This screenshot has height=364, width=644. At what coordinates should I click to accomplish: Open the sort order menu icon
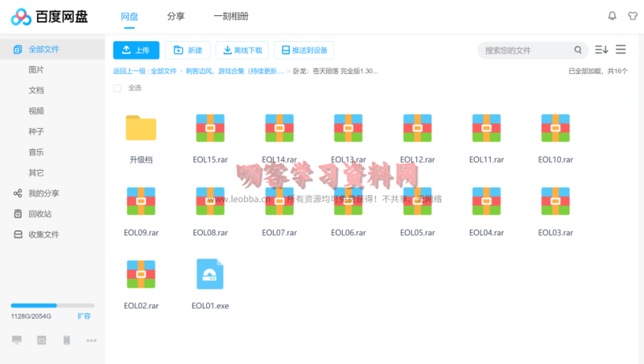pos(601,50)
